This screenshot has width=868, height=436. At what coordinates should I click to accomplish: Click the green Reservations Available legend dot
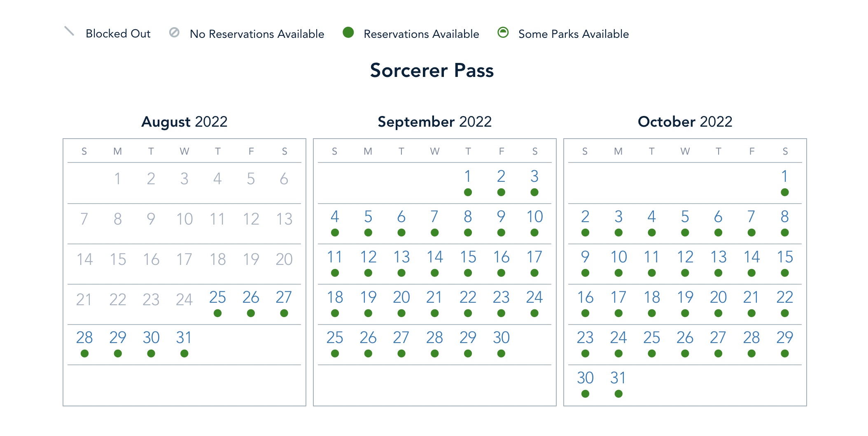point(348,32)
